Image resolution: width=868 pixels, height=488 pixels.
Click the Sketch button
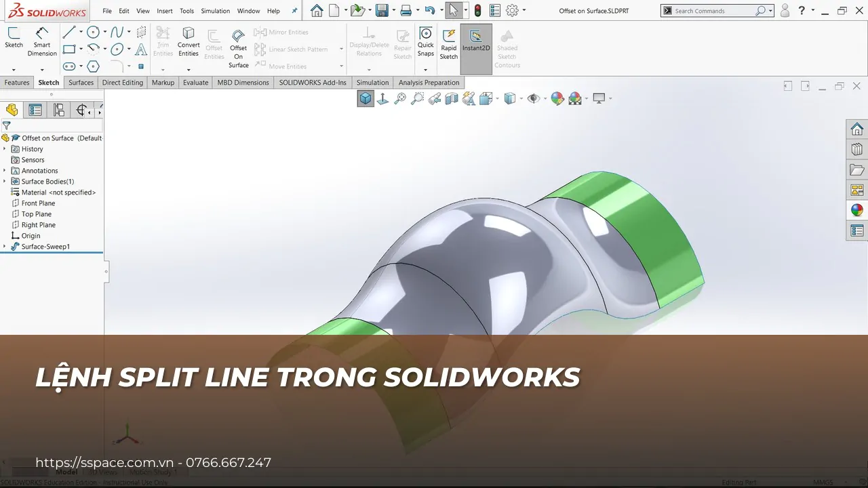(14, 39)
